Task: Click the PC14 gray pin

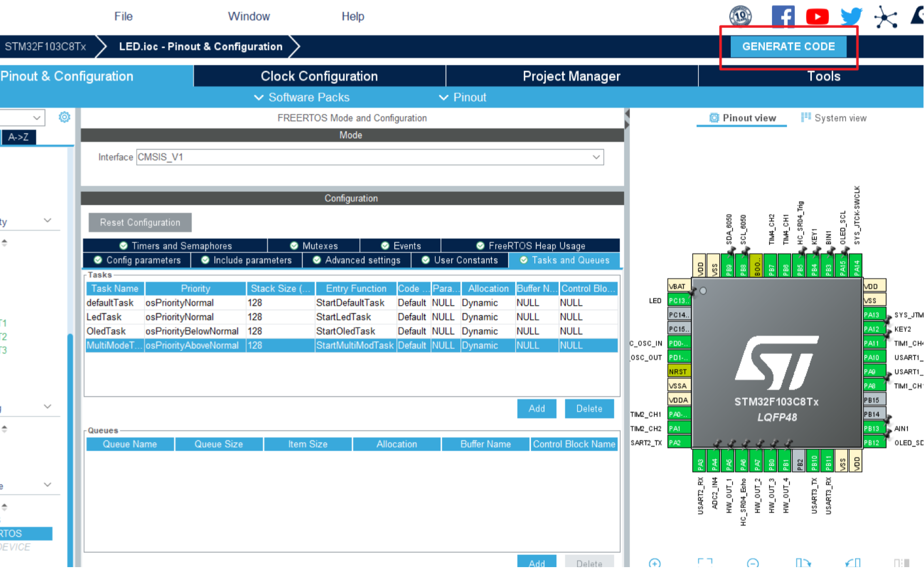Action: [679, 315]
